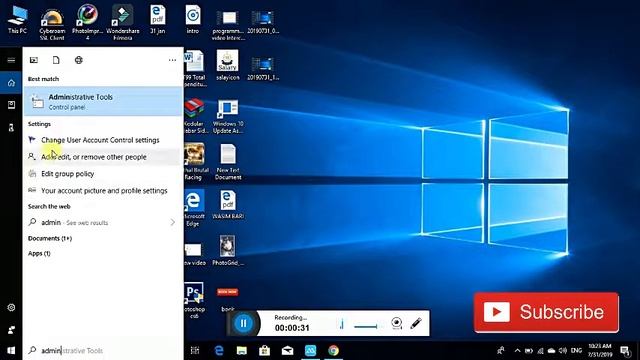
Task: Click the red Subscribe button
Action: pyautogui.click(x=546, y=312)
